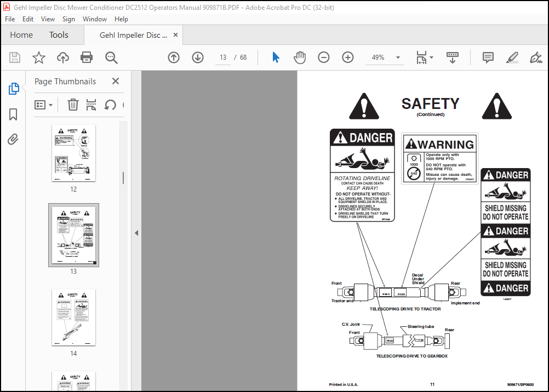Viewport: 549px width, 392px height.
Task: Click the SAFETY heading on page
Action: tap(430, 103)
